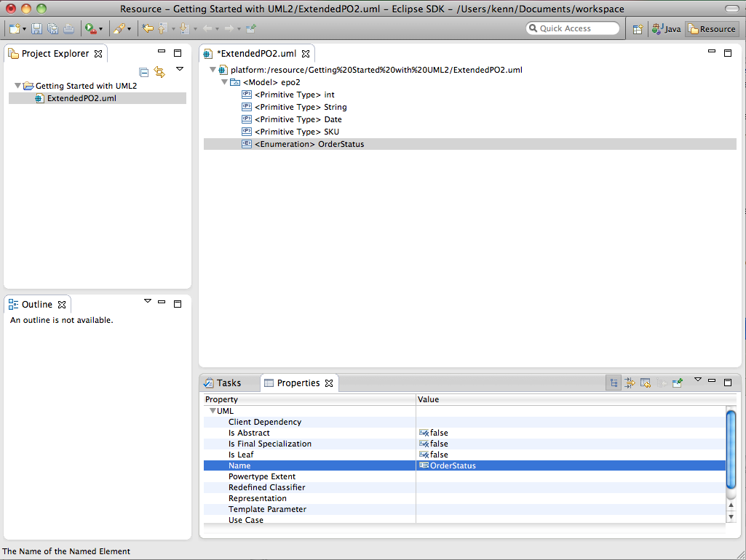Click the Search flashlight toolbar icon

click(119, 29)
